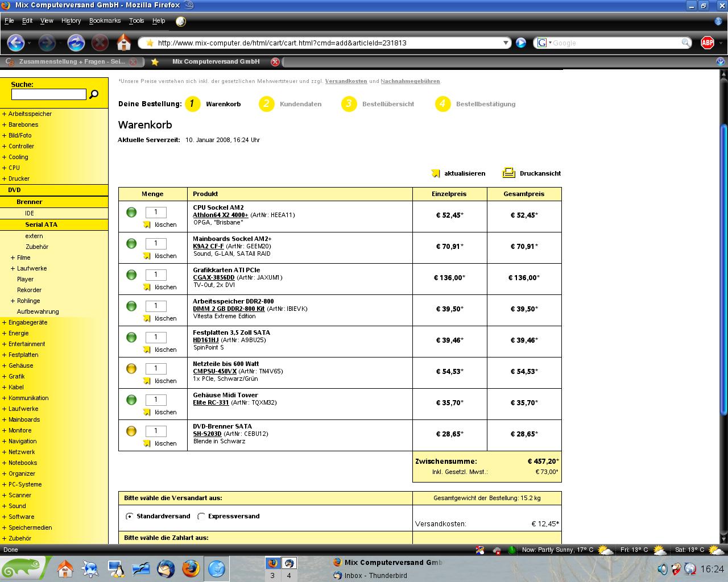Click the green availability dot for Elite RC-331
Image resolution: width=728 pixels, height=582 pixels.
pos(131,400)
